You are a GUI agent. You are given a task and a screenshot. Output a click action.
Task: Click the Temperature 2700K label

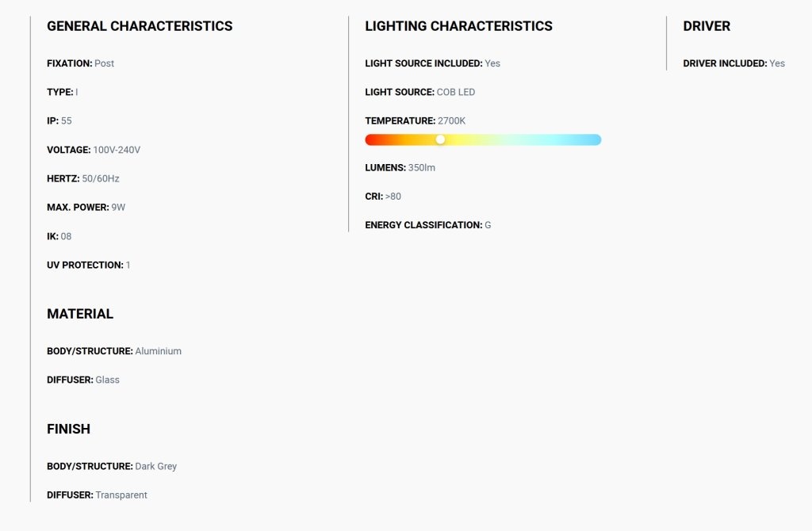click(x=416, y=120)
